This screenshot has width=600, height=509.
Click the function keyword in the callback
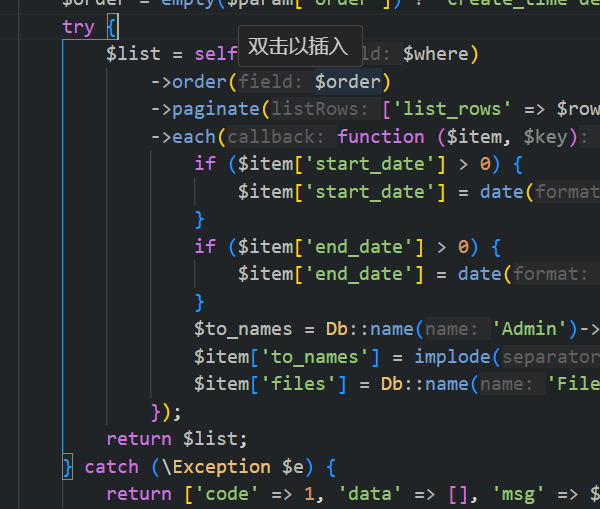point(381,137)
